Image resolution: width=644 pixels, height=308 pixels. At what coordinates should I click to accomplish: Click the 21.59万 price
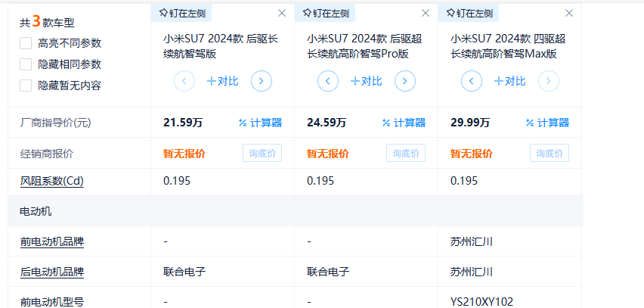[x=183, y=123]
